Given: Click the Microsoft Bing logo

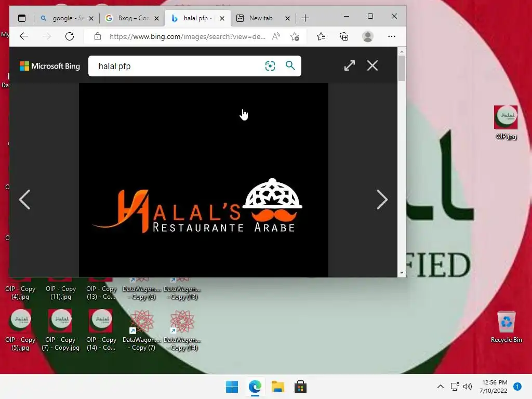Looking at the screenshot, I should tap(50, 66).
